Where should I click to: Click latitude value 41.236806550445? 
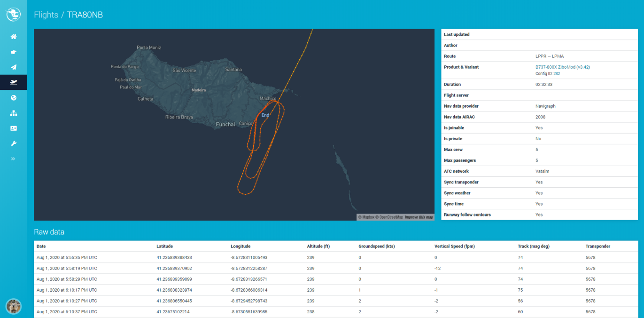[x=174, y=301]
